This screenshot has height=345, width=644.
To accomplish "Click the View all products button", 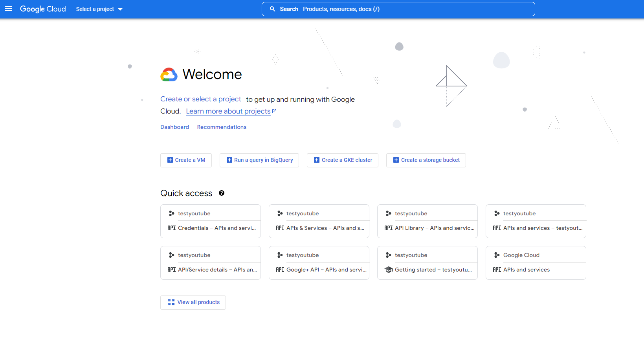I will pos(193,302).
